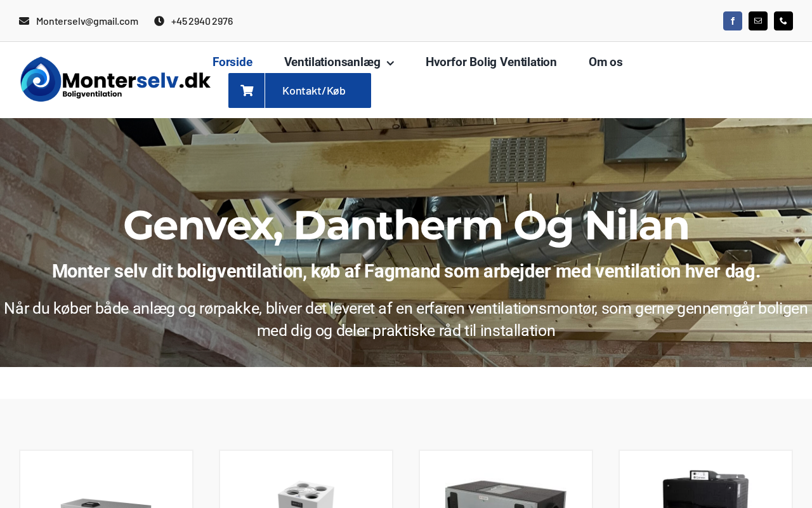Open the Forside menu item
This screenshot has height=508, width=812.
[x=232, y=62]
